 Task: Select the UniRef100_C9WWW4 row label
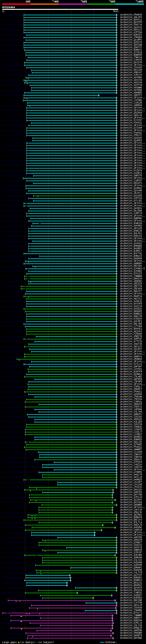tap(131, 276)
